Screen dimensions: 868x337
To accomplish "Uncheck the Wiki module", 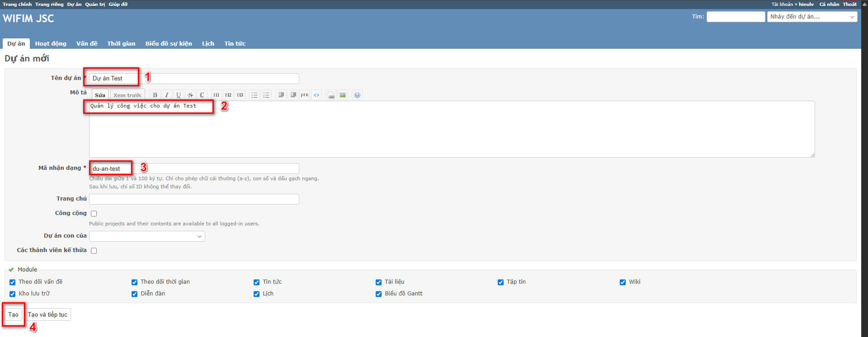I will click(623, 282).
